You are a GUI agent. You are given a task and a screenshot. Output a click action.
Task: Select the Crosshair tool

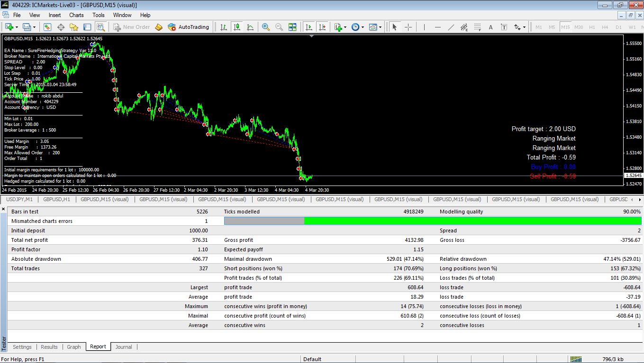(x=408, y=27)
